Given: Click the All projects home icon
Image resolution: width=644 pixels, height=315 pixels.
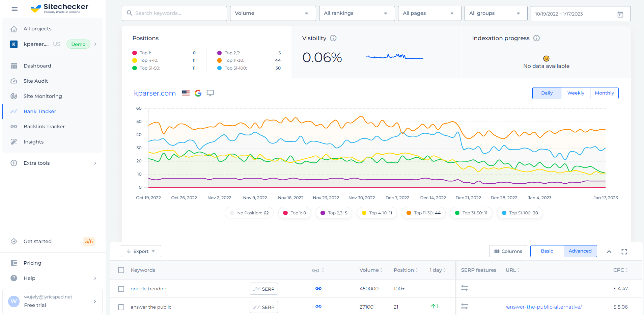Looking at the screenshot, I should (x=14, y=29).
